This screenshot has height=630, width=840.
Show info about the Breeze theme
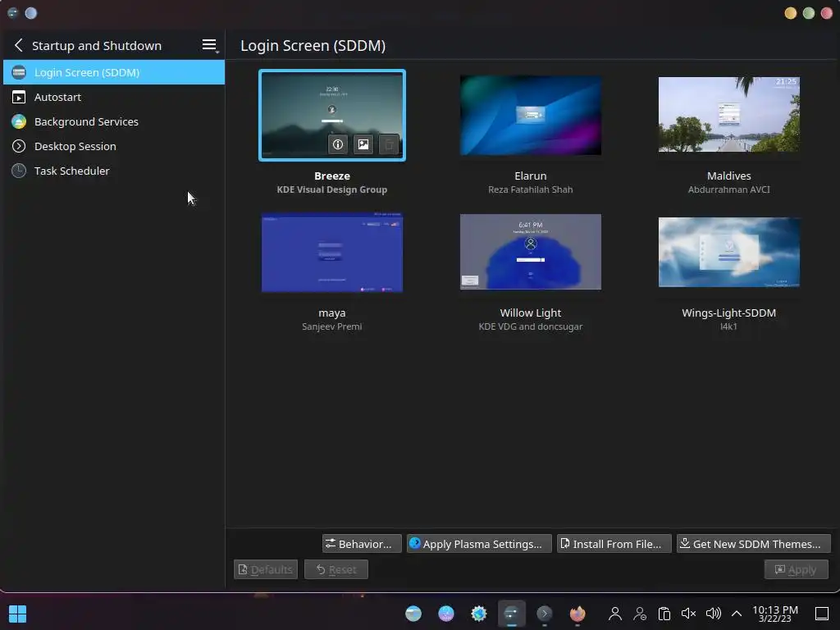tap(337, 144)
